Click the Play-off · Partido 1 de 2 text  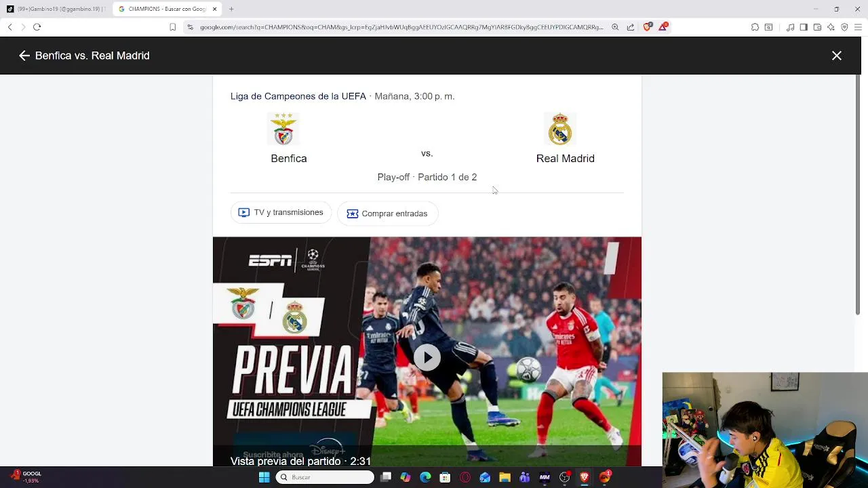pyautogui.click(x=427, y=177)
